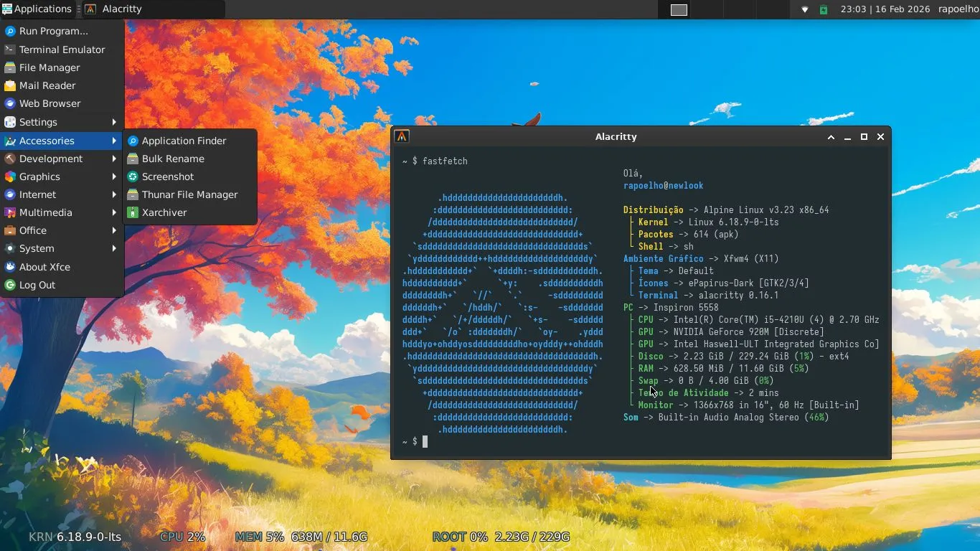Click the rapoelho username in the panel
The width and height of the screenshot is (980, 551).
click(958, 9)
